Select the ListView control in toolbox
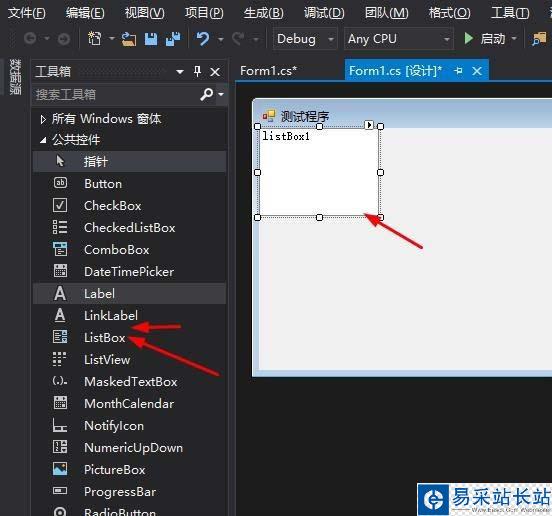Image resolution: width=552 pixels, height=516 pixels. [130, 359]
